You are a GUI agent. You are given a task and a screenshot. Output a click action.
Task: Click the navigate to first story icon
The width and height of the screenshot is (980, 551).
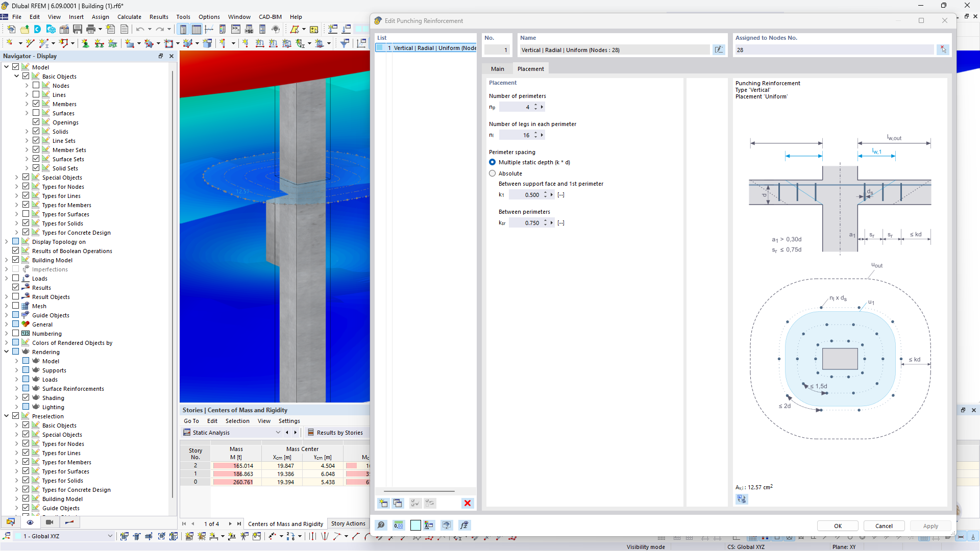[184, 523]
